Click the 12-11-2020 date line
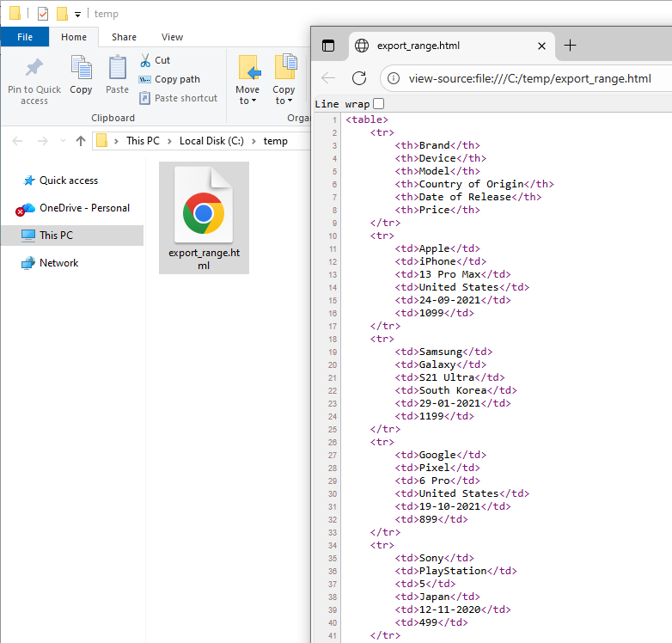The width and height of the screenshot is (672, 643). 453,609
